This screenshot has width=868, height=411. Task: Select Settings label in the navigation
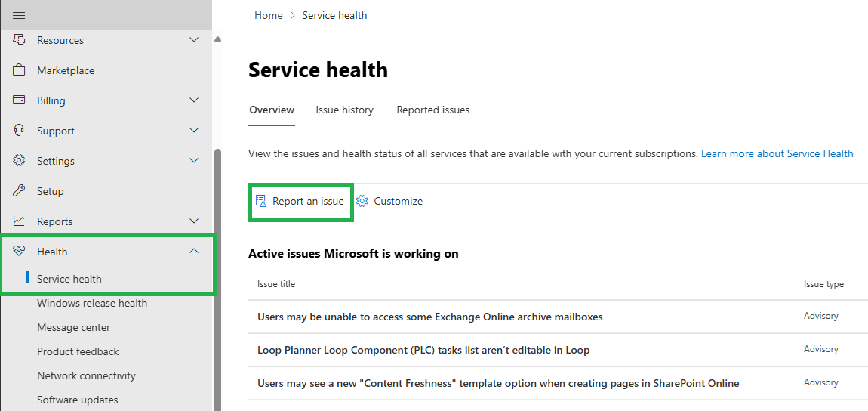(x=56, y=161)
